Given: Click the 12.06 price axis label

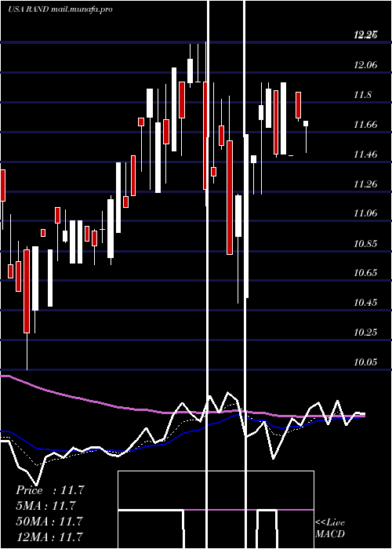Looking at the screenshot, I should 365,65.
